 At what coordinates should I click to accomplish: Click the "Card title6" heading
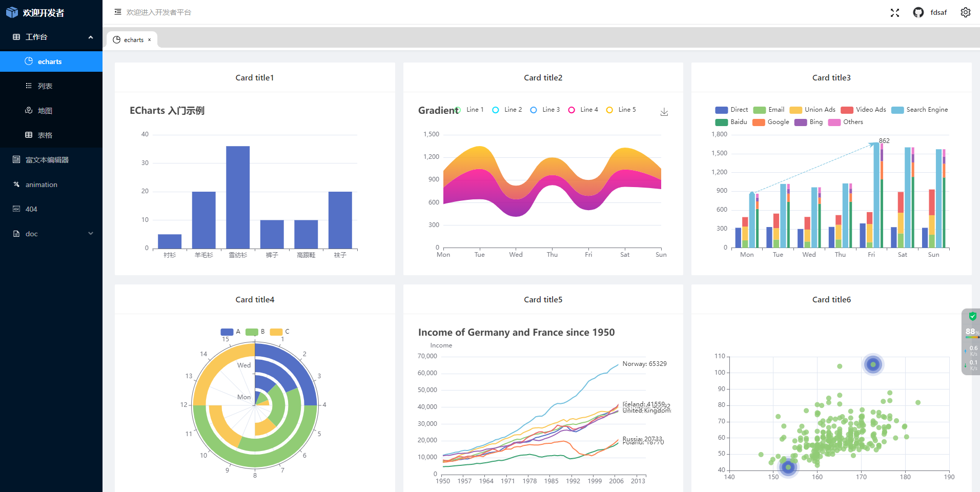(x=831, y=299)
